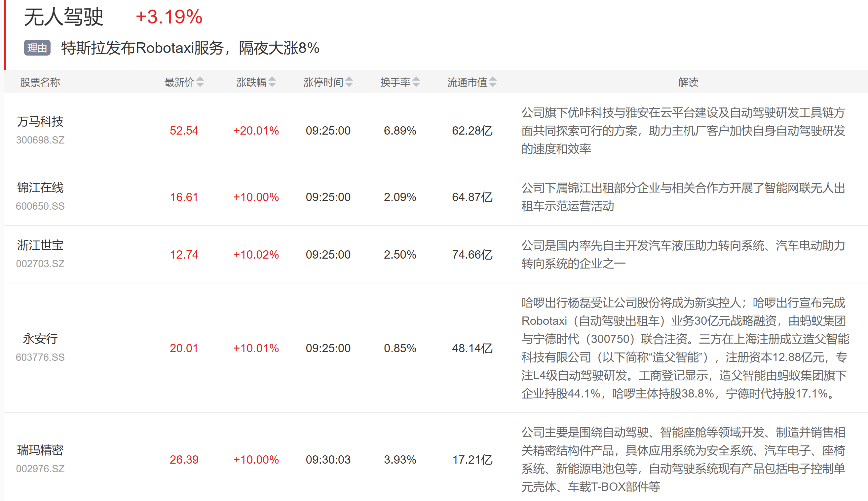Click market cap 62.28亿
868x501 pixels.
pos(472,131)
